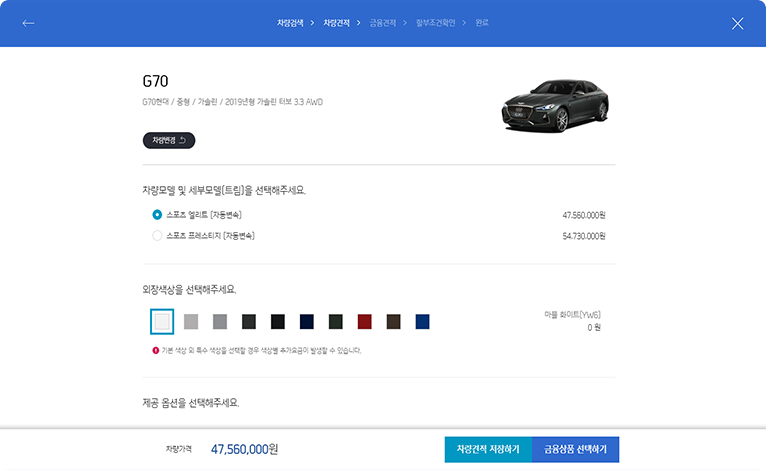Open the 차량검색 step in the breadcrumb
Screen dimensions: 766x470
290,23
